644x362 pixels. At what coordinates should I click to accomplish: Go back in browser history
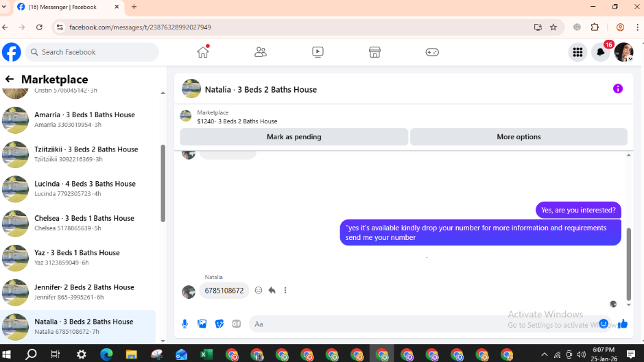click(x=5, y=27)
